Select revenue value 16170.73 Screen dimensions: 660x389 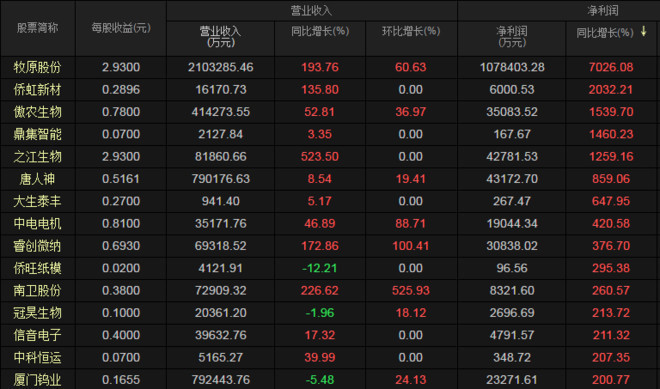click(x=221, y=90)
